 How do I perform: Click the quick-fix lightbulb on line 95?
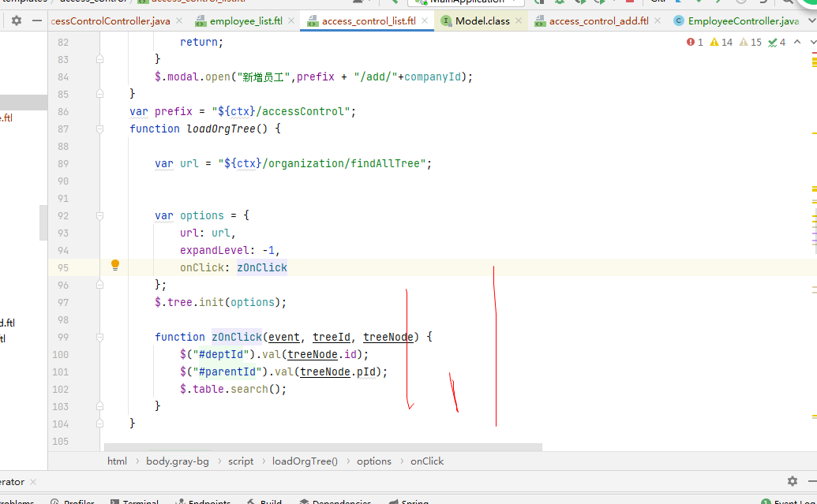[x=115, y=265]
